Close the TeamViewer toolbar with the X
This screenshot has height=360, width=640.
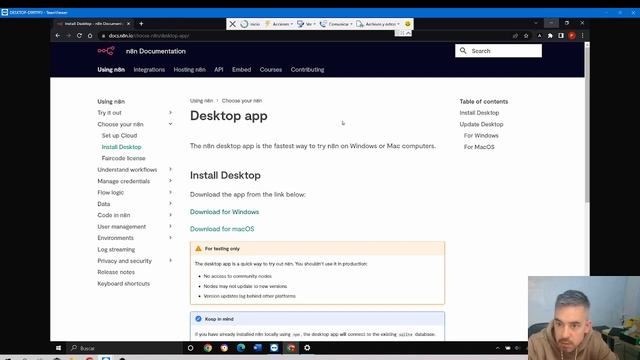(x=232, y=24)
